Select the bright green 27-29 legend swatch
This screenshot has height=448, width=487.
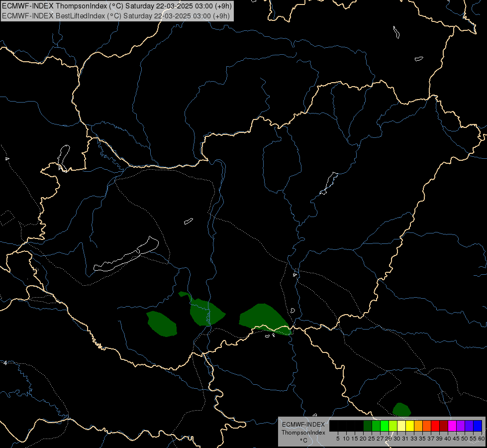pos(385,426)
